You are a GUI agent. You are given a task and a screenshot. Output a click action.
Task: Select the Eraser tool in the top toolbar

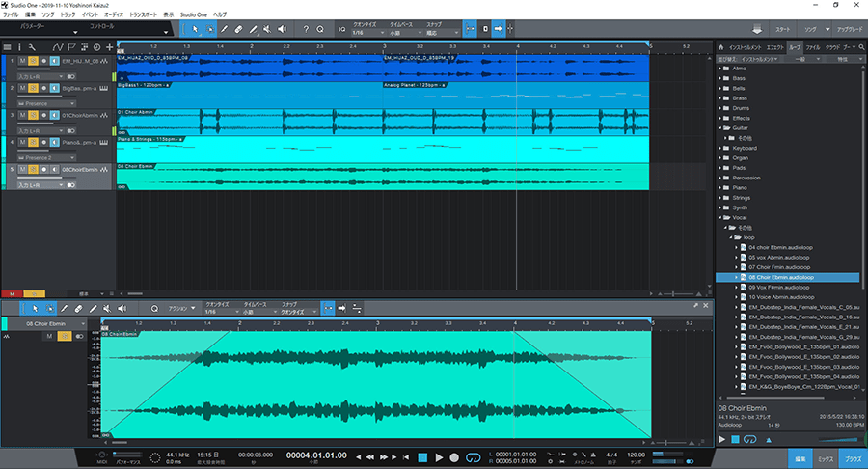click(x=238, y=30)
